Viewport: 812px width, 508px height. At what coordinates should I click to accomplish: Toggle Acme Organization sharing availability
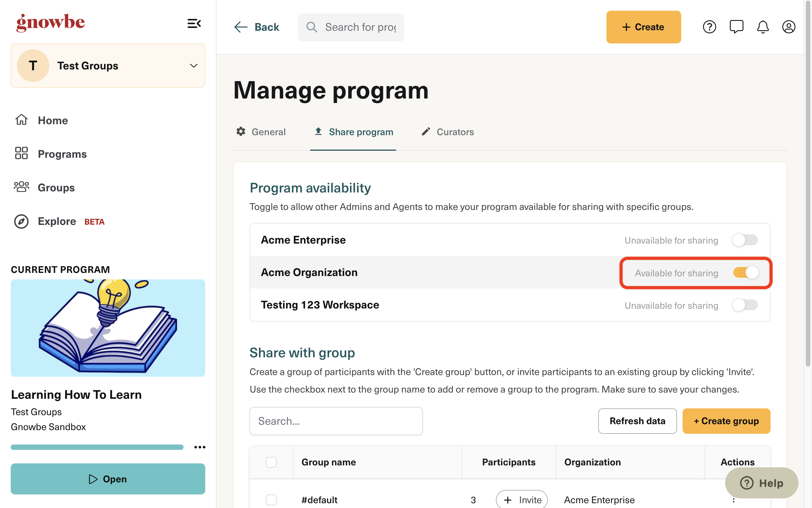click(745, 272)
